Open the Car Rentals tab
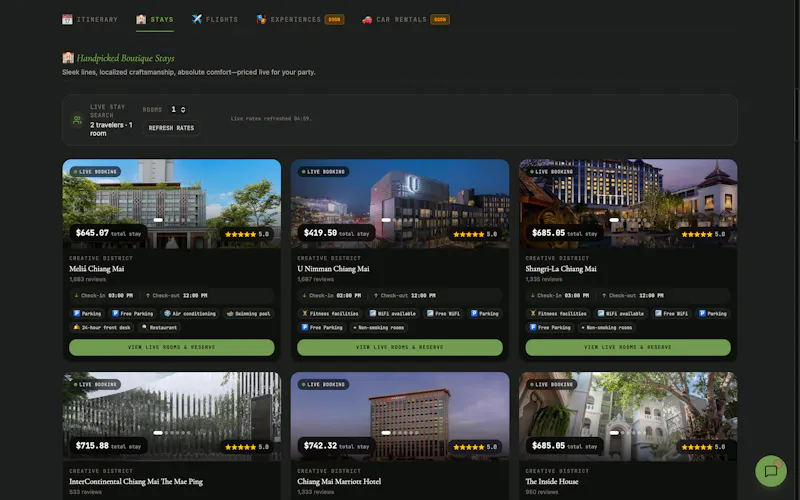 406,19
